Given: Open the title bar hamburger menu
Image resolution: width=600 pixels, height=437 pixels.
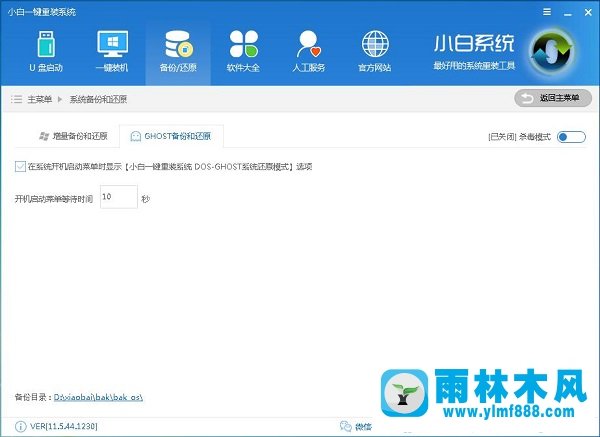Looking at the screenshot, I should pos(547,12).
